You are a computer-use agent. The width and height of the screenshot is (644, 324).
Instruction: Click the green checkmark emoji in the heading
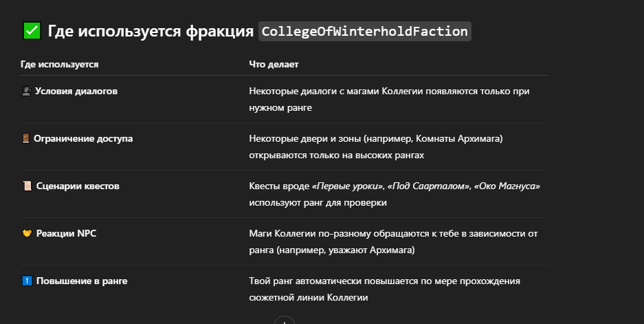coord(31,31)
